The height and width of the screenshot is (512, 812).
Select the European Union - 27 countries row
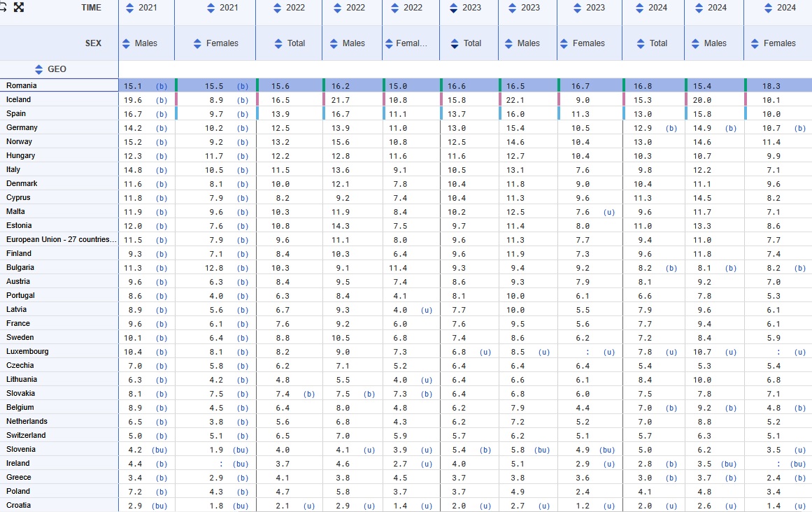click(62, 239)
